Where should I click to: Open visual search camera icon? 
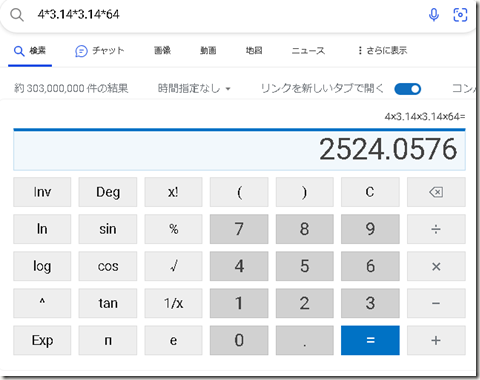[x=460, y=15]
